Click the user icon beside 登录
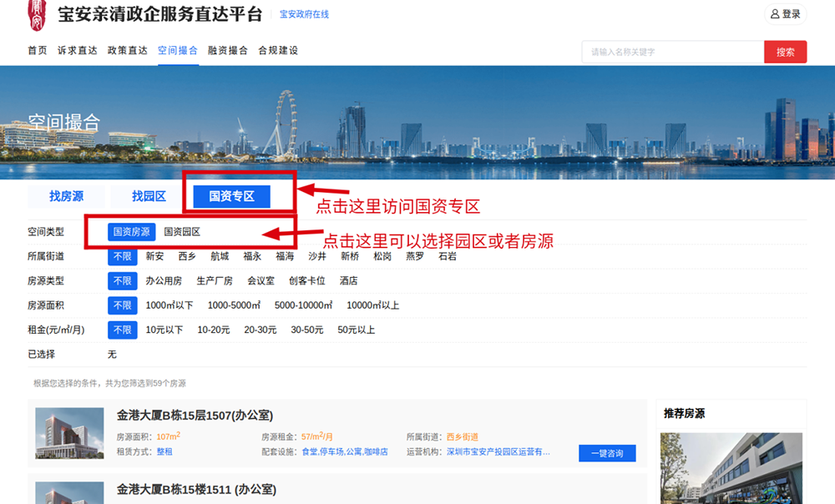 [x=775, y=14]
